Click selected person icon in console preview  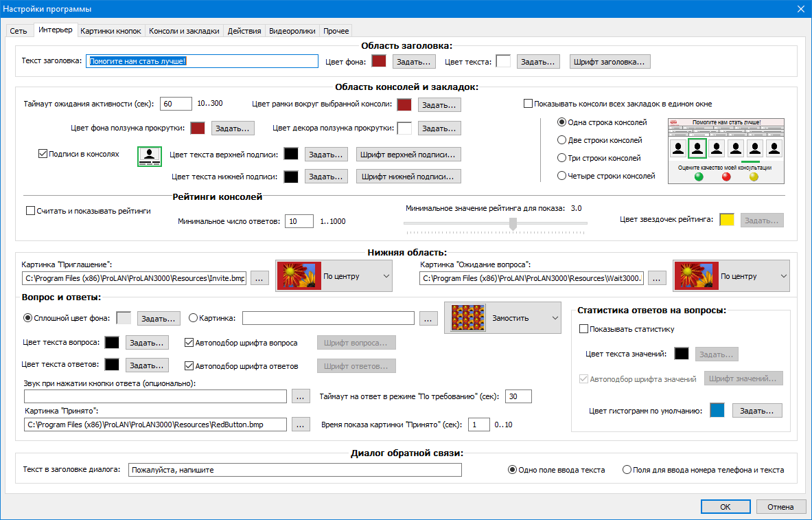tap(697, 148)
